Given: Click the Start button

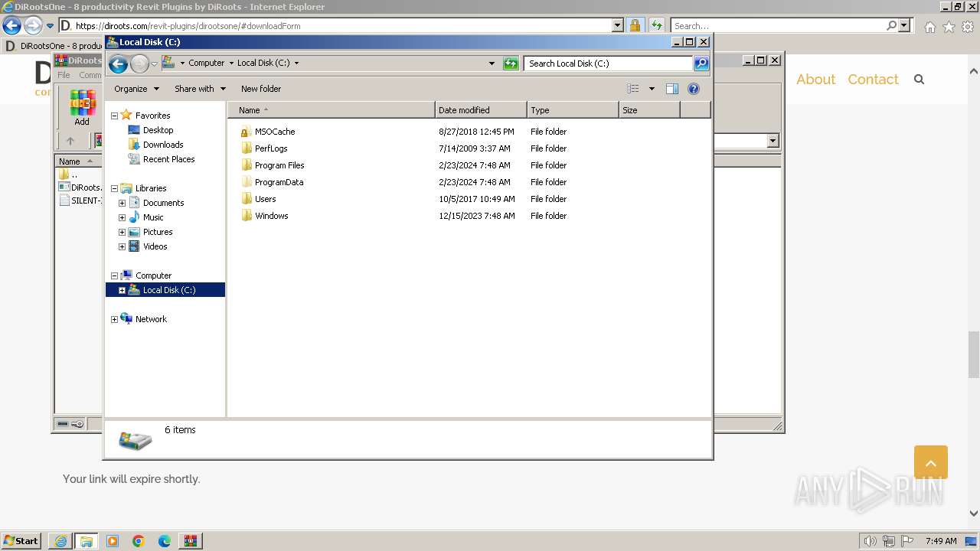Looking at the screenshot, I should pyautogui.click(x=21, y=541).
